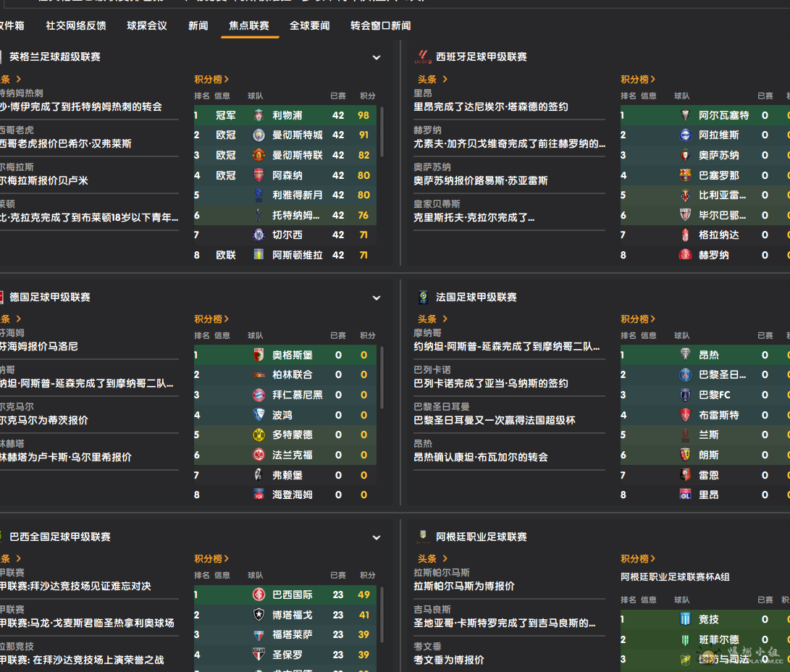
Task: Open the 巴西全国足球甲级联赛 dropdown chevron
Action: coord(377,537)
